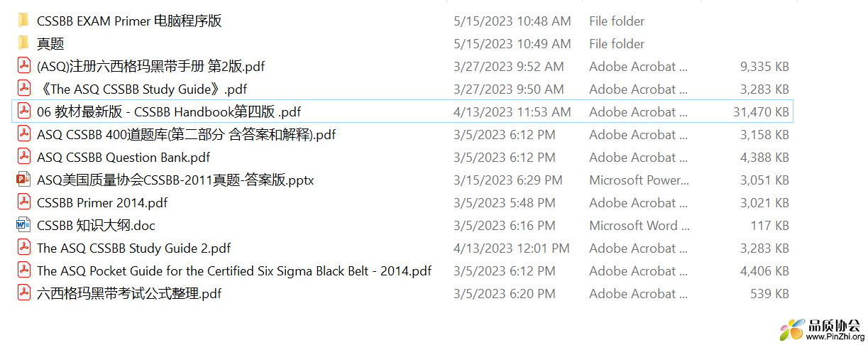868x345 pixels.
Task: Click the 31,470 KB size cell
Action: [761, 111]
